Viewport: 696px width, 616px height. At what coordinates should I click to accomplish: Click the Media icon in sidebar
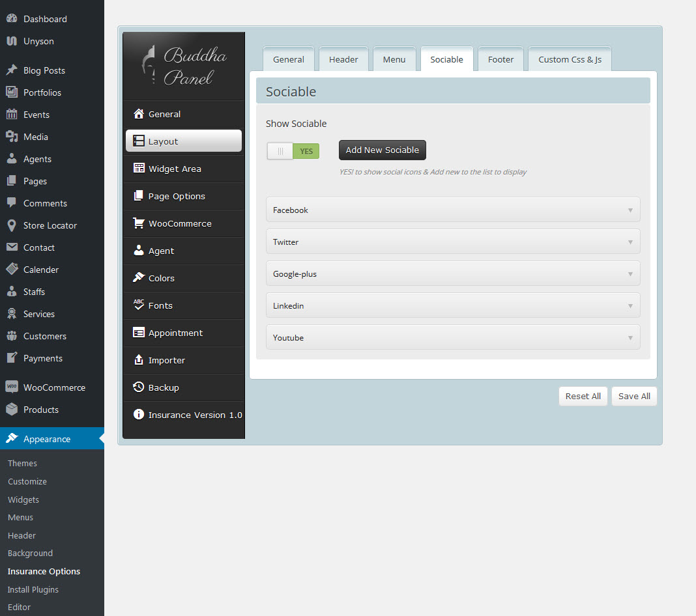coord(12,137)
